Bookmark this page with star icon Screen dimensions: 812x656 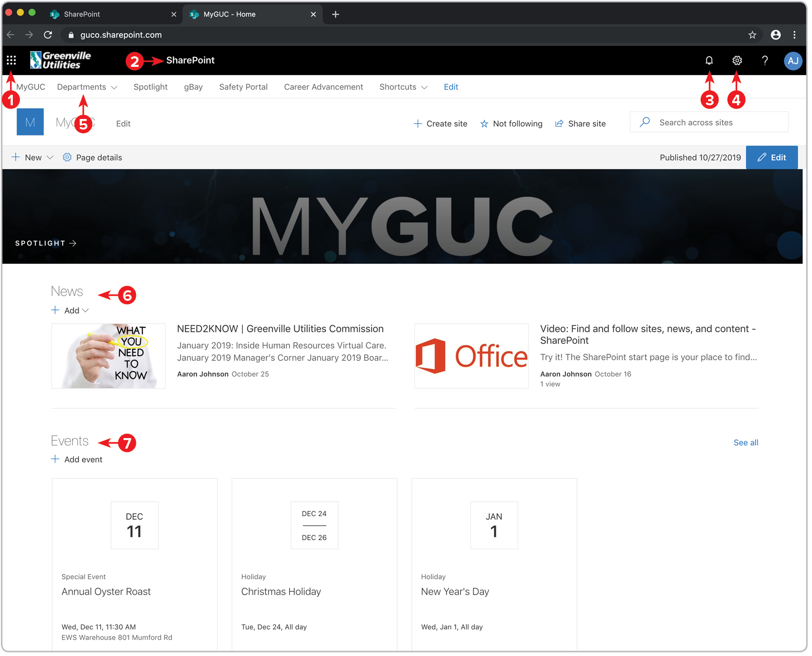(x=753, y=35)
